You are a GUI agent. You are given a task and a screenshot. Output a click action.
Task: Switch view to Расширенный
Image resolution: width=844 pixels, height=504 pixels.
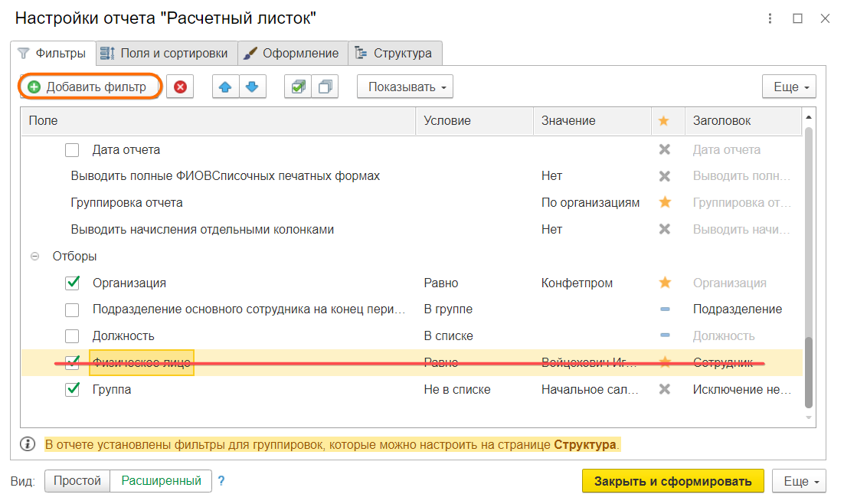coord(161,481)
